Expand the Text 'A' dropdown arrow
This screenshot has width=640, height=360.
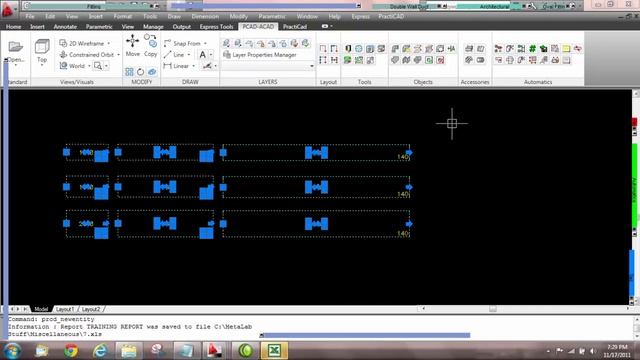click(211, 54)
